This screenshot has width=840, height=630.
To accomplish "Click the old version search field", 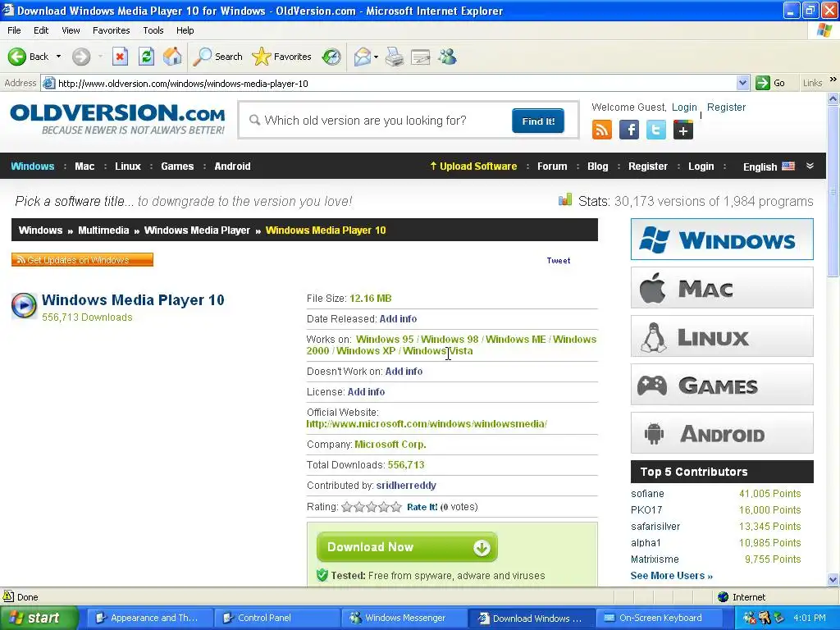I will click(375, 121).
